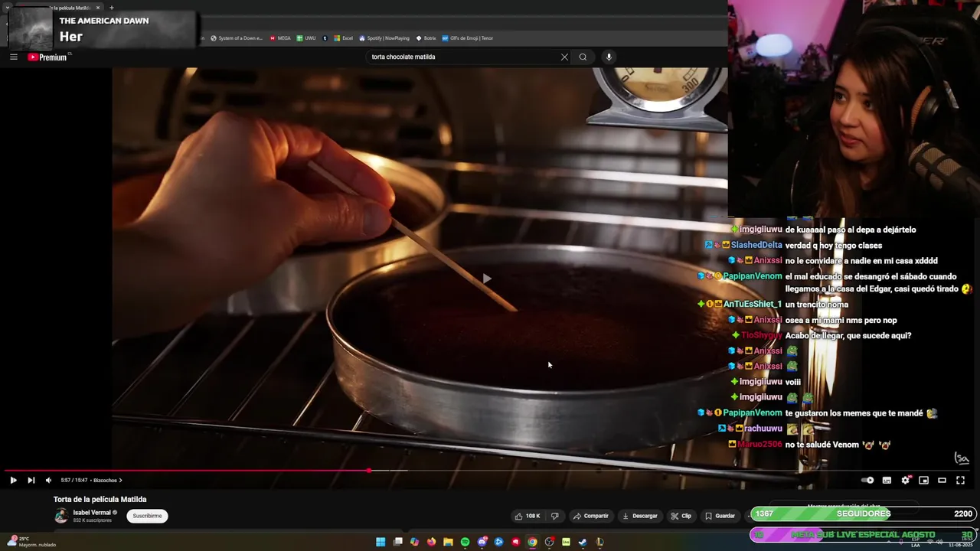Play the paused video
980x551 pixels.
(x=13, y=481)
